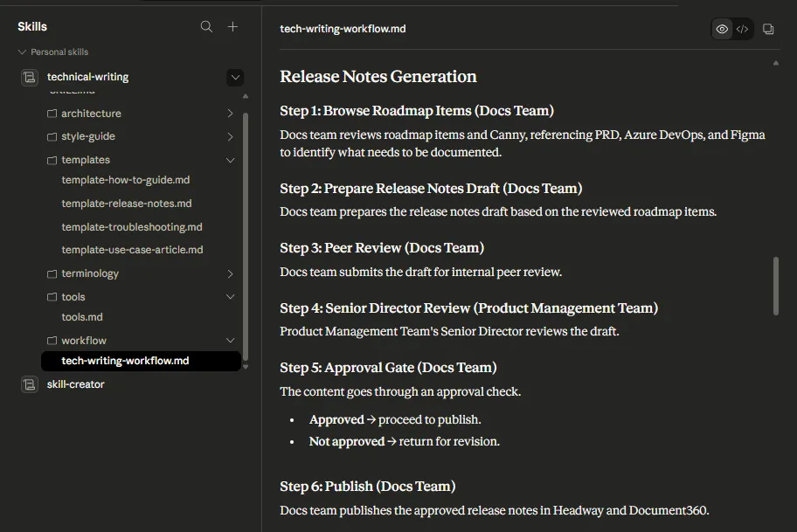Open template-troubleshooting.md
This screenshot has height=532, width=797.
click(x=131, y=226)
